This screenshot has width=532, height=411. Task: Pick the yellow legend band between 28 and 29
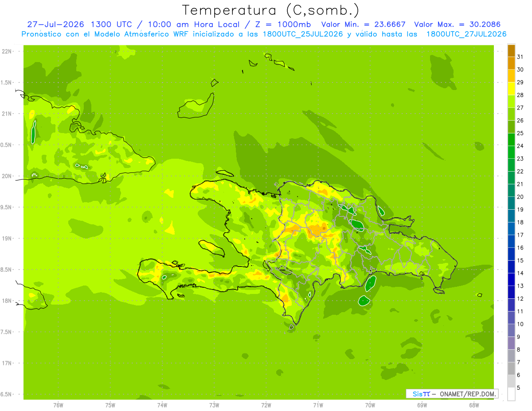click(511, 89)
